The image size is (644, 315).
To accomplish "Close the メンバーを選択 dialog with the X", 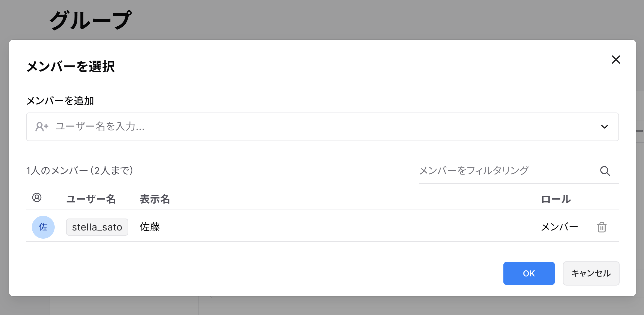I will (616, 60).
